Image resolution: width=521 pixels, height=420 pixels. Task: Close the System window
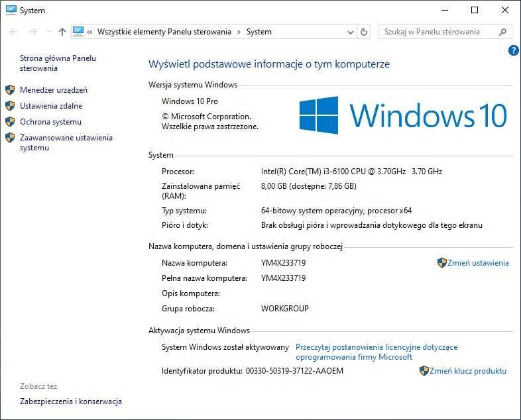tap(505, 11)
